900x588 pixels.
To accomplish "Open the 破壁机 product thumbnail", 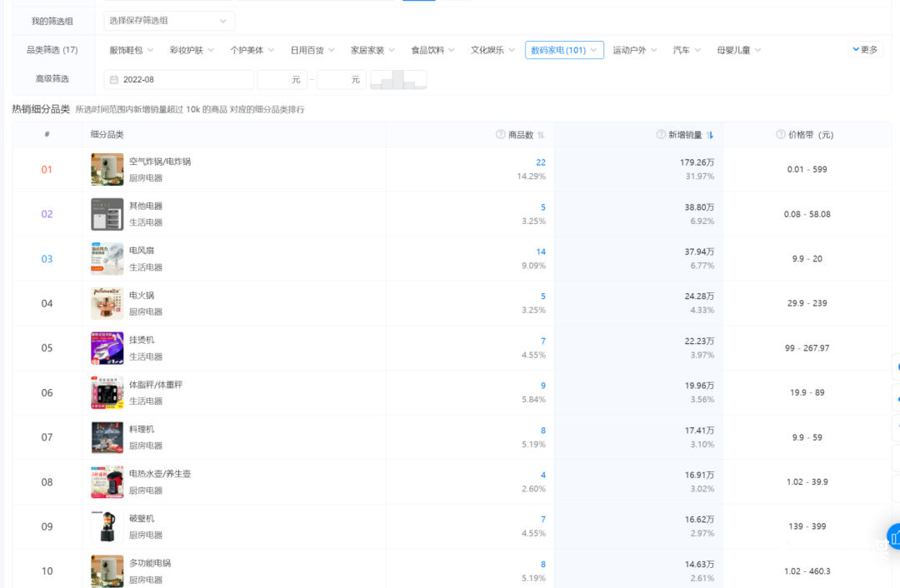I will pyautogui.click(x=107, y=526).
